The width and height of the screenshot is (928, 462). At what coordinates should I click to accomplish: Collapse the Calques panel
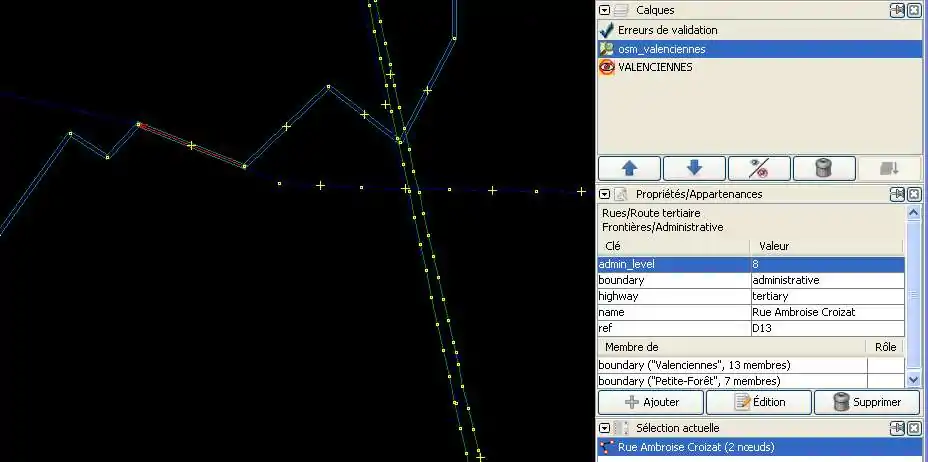coord(605,10)
